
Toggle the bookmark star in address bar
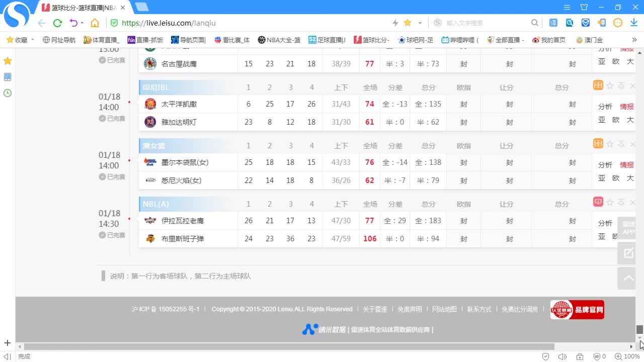408,23
